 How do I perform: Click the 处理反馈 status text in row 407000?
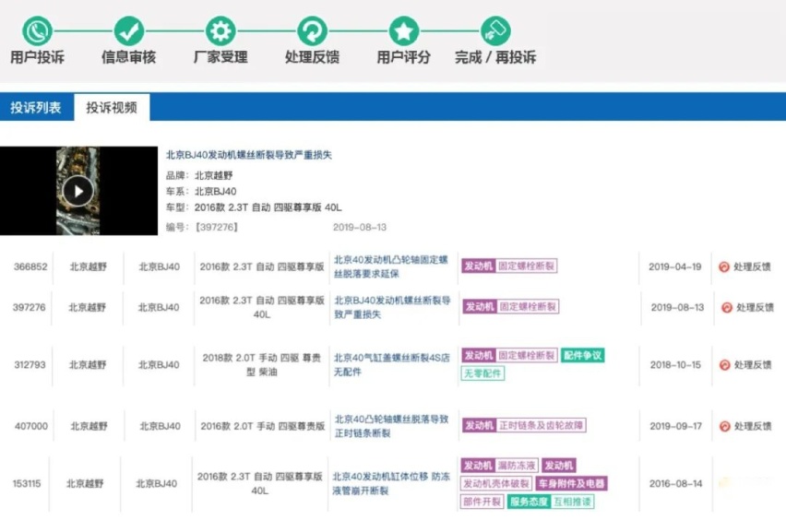pos(753,426)
